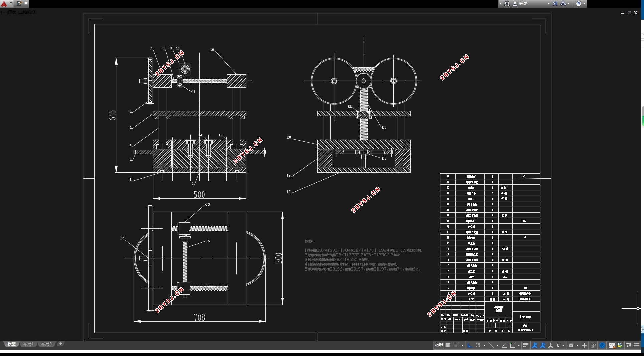This screenshot has height=356, width=644.
Task: Add a new layout with plus tab
Action: pos(60,344)
